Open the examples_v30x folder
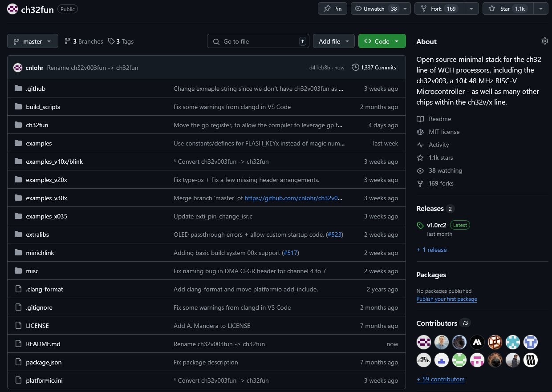The height and width of the screenshot is (392, 552). (x=46, y=198)
